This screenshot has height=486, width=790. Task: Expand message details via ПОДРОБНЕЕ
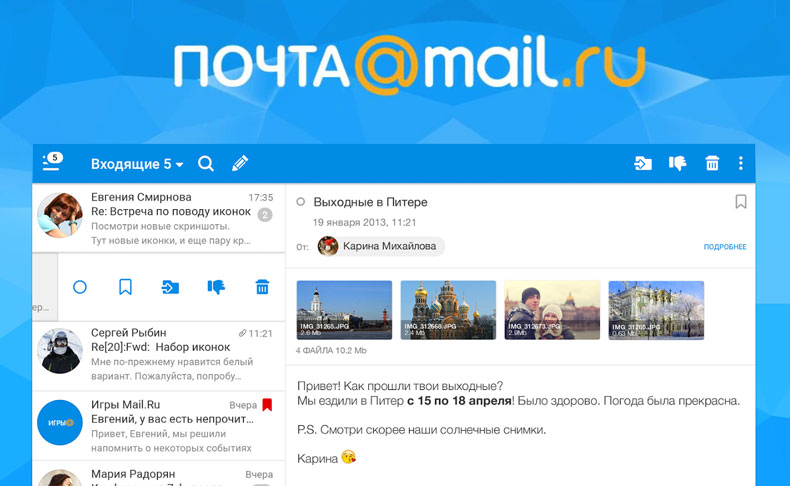coord(724,246)
